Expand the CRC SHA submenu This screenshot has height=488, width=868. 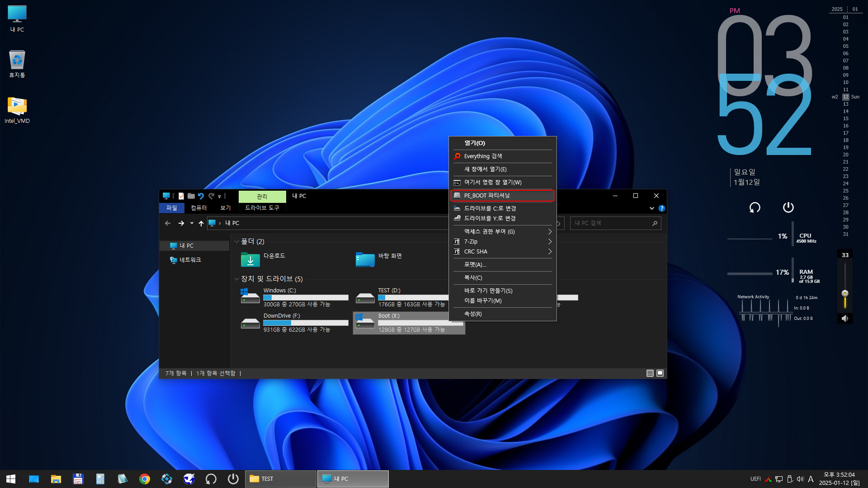tap(502, 252)
